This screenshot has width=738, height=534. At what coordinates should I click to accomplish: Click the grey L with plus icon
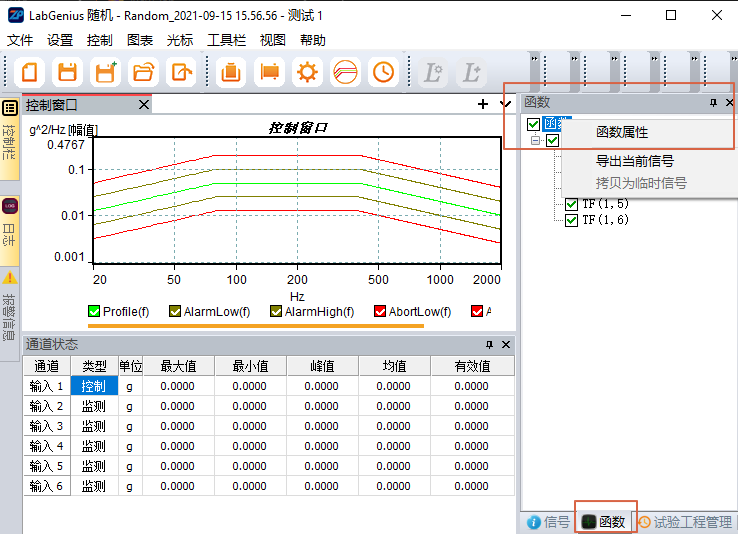pos(472,72)
